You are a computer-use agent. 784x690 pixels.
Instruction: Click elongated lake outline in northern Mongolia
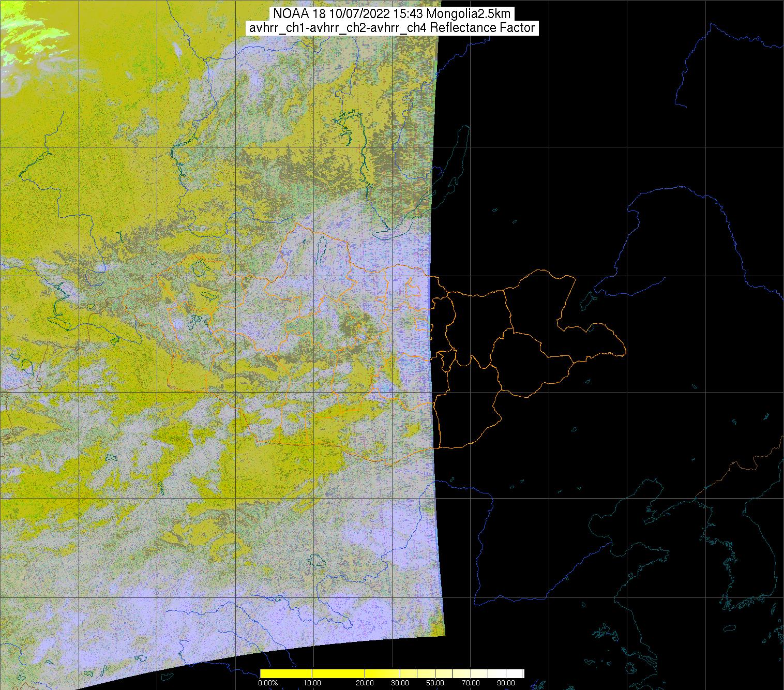(x=321, y=248)
